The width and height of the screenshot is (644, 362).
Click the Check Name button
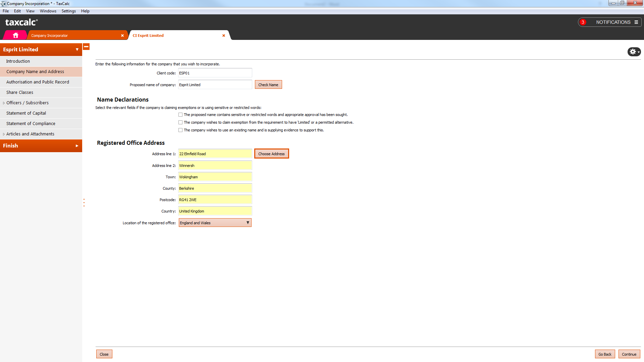[x=268, y=85]
